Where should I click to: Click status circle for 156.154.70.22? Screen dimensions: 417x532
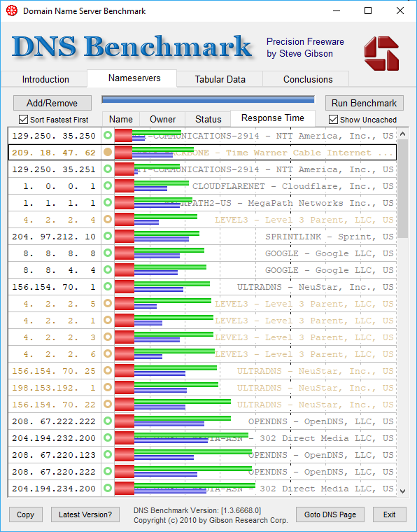[x=108, y=404]
